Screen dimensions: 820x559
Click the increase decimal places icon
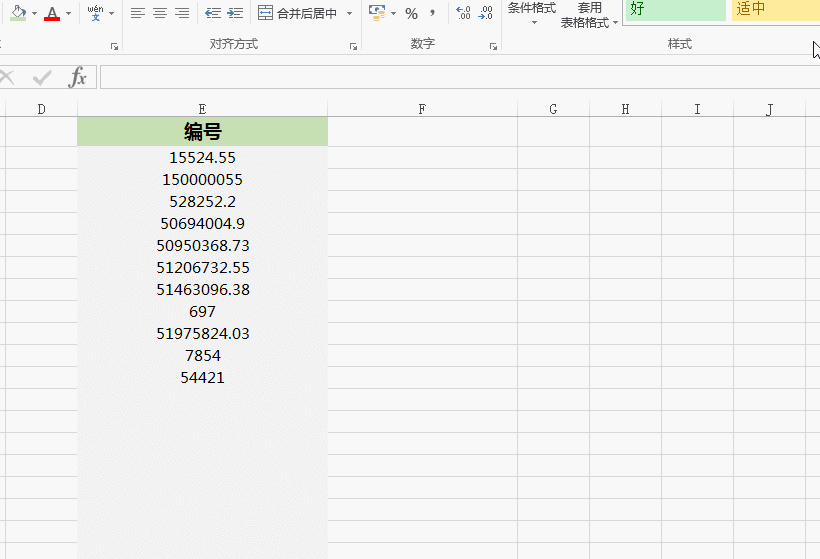[x=463, y=13]
